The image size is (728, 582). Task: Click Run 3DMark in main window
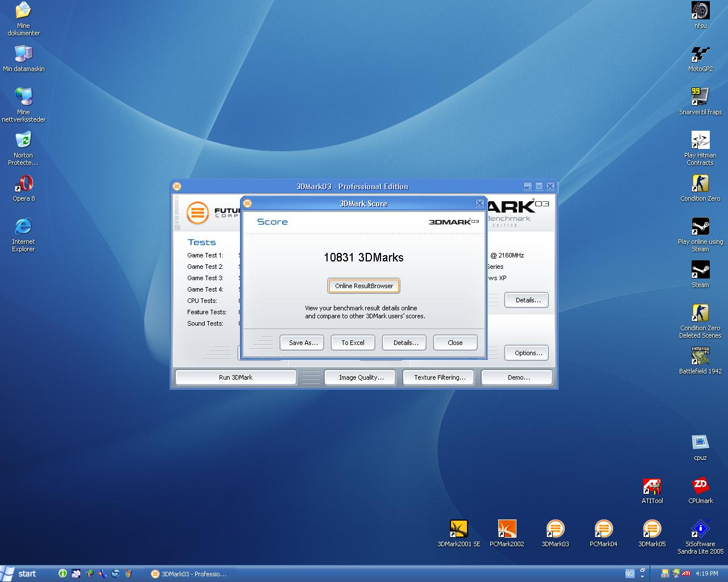(x=235, y=377)
